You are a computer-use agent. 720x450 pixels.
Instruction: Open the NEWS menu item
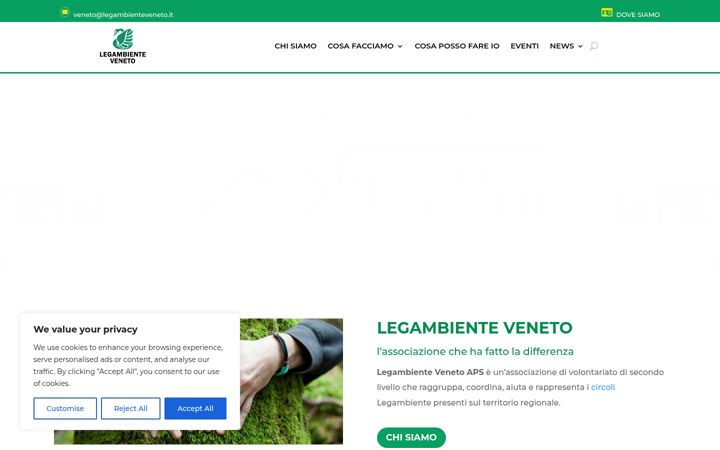pos(562,46)
